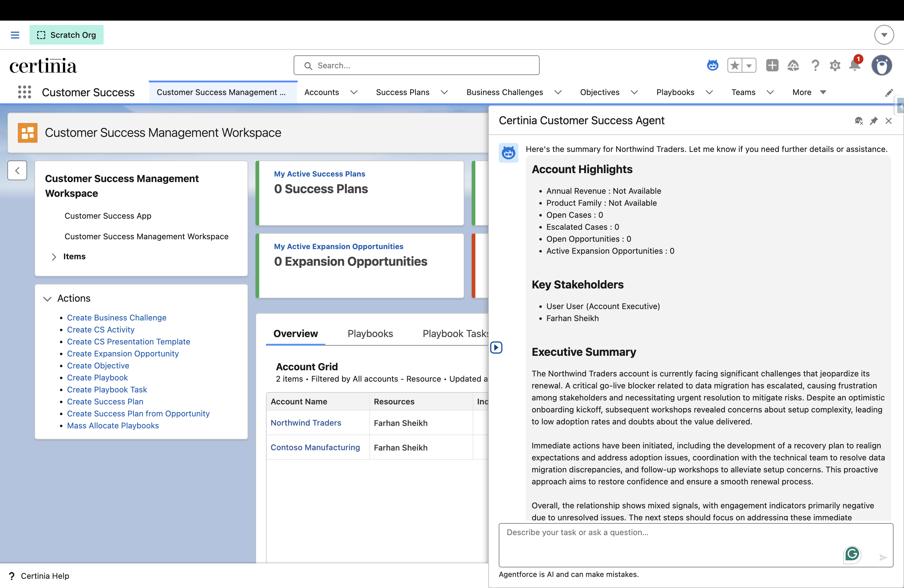The height and width of the screenshot is (588, 904).
Task: Add current page to favorites star
Action: click(x=735, y=65)
